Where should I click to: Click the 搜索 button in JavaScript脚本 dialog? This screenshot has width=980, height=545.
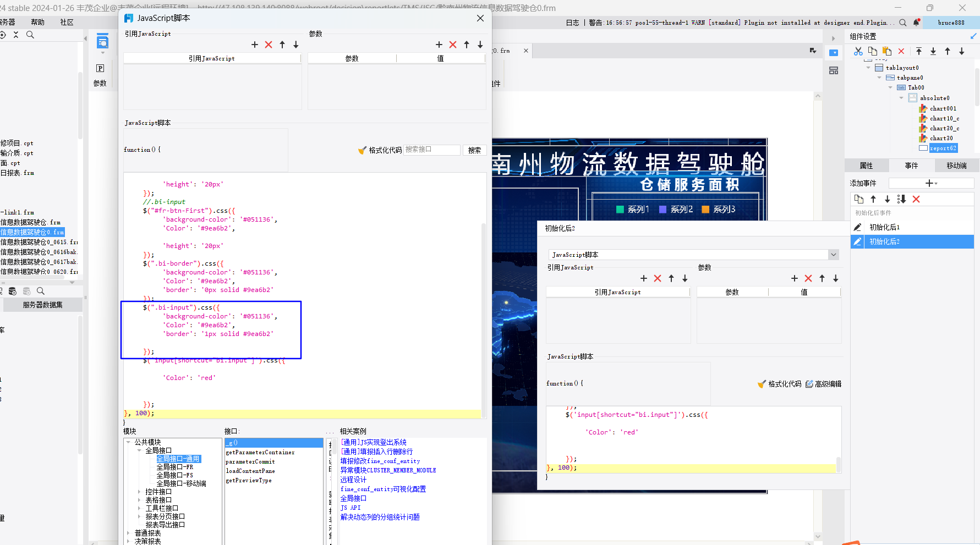pos(474,150)
